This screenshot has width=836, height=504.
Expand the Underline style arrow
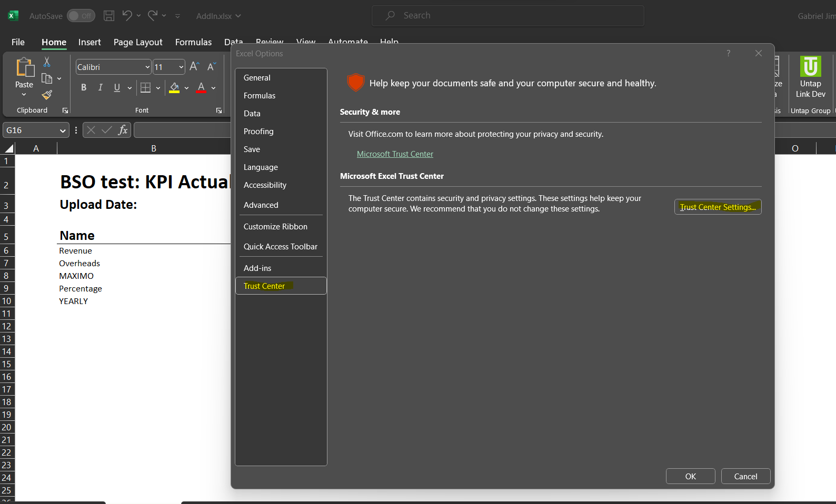click(x=130, y=88)
